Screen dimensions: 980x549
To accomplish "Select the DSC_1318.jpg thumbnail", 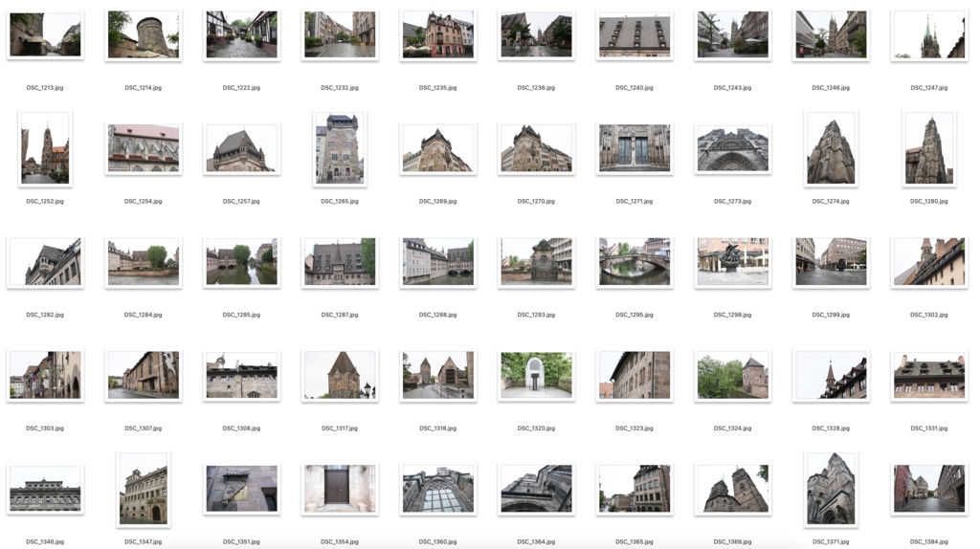I will click(x=437, y=375).
